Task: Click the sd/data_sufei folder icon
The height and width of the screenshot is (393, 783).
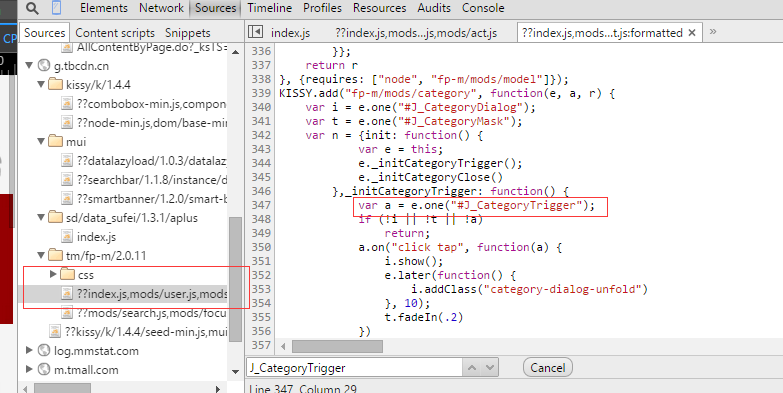Action: coord(55,218)
